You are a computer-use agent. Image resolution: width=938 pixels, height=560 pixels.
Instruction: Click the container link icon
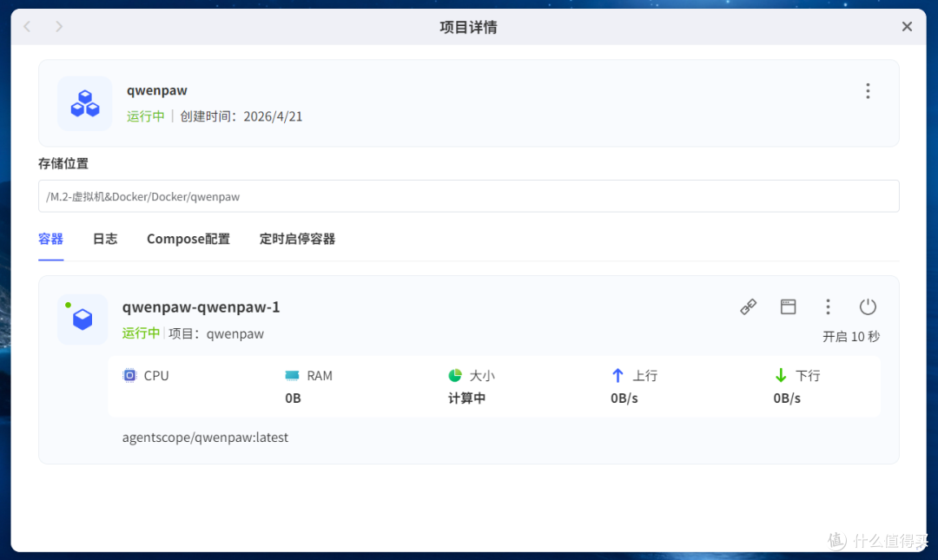click(749, 307)
